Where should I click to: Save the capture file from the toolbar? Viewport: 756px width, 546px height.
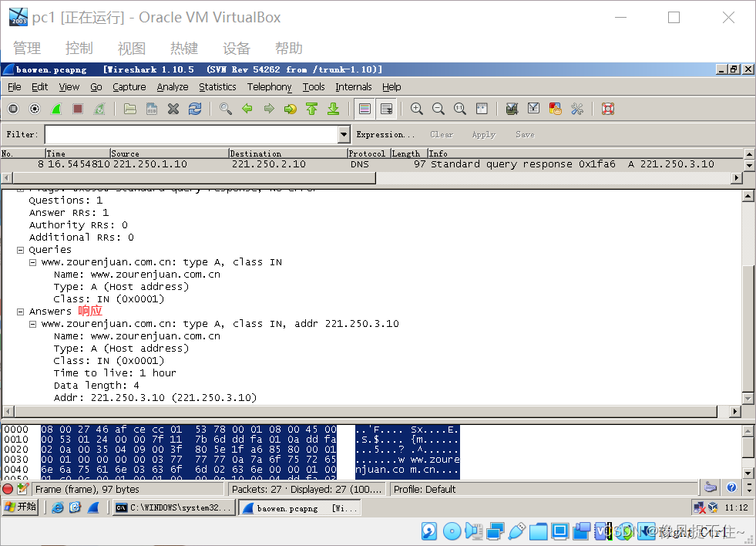click(151, 109)
